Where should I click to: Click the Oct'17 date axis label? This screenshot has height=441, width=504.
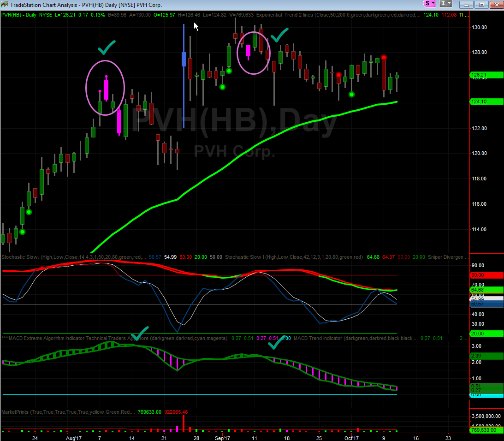click(x=351, y=438)
